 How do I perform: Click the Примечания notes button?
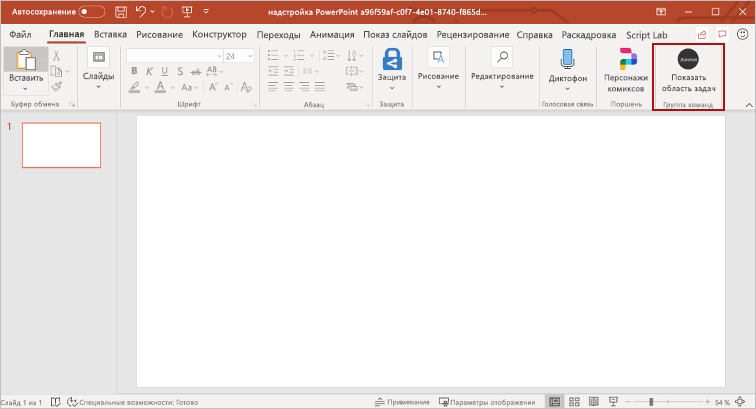click(402, 402)
